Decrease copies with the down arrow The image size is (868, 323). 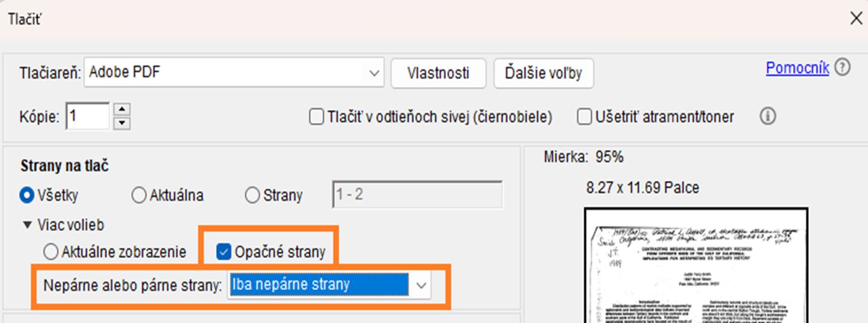tap(122, 123)
